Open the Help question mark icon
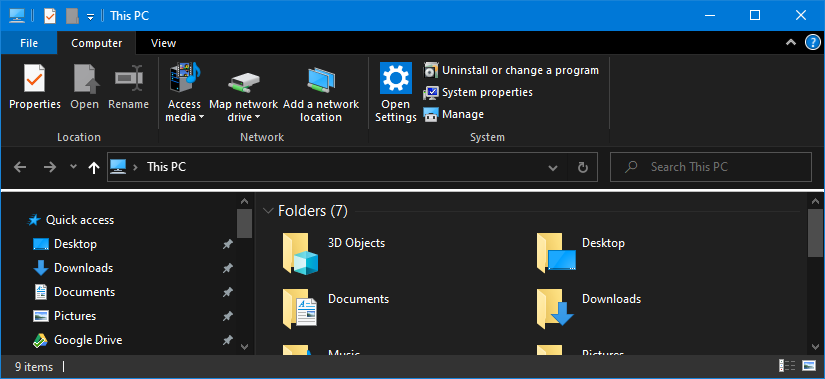This screenshot has height=379, width=825. point(813,43)
